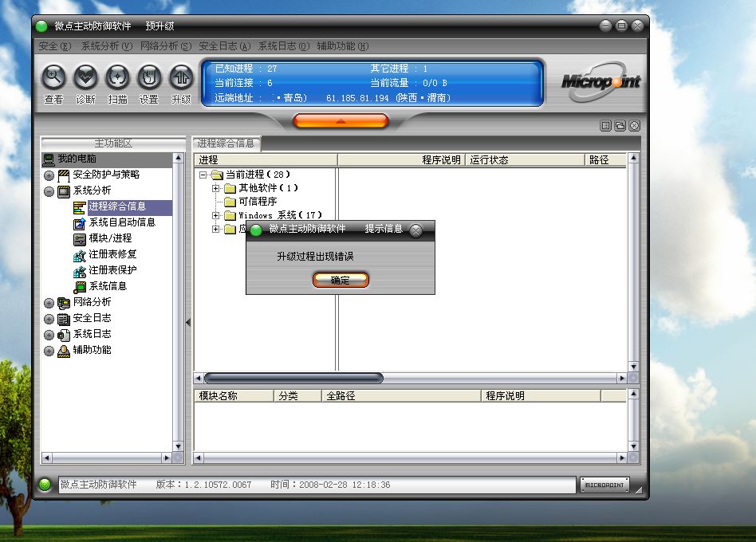Screen dimensions: 756x542
Task: Open the 系统分析 menu in menu bar
Action: coord(106,46)
